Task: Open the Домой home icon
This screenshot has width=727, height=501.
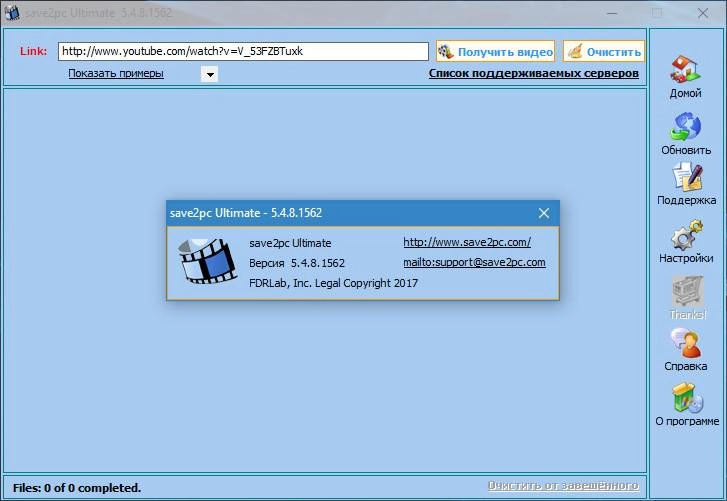Action: (x=685, y=69)
